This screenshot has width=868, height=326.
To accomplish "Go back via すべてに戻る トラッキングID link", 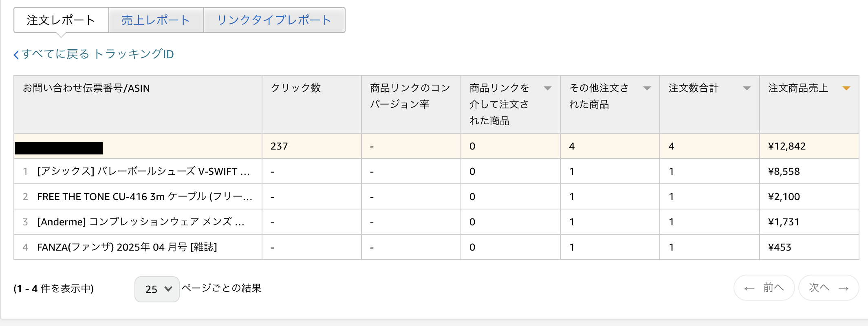I will coord(97,54).
